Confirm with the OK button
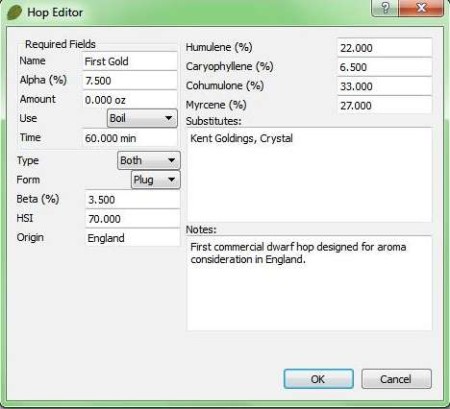 click(318, 379)
